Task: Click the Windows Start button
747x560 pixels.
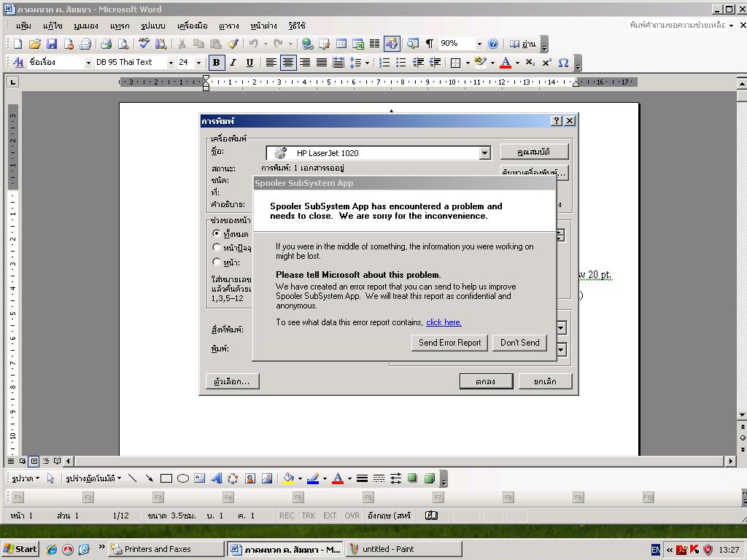Action: click(x=20, y=549)
